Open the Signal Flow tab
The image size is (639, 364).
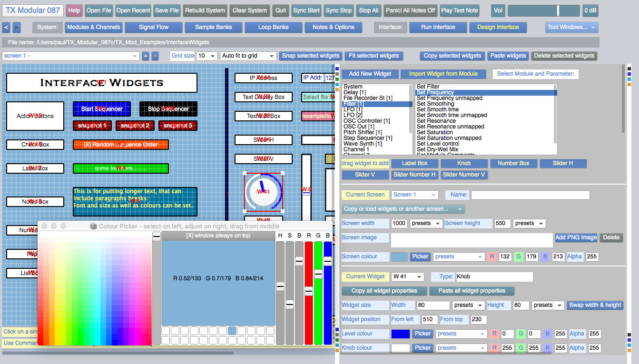(x=153, y=27)
